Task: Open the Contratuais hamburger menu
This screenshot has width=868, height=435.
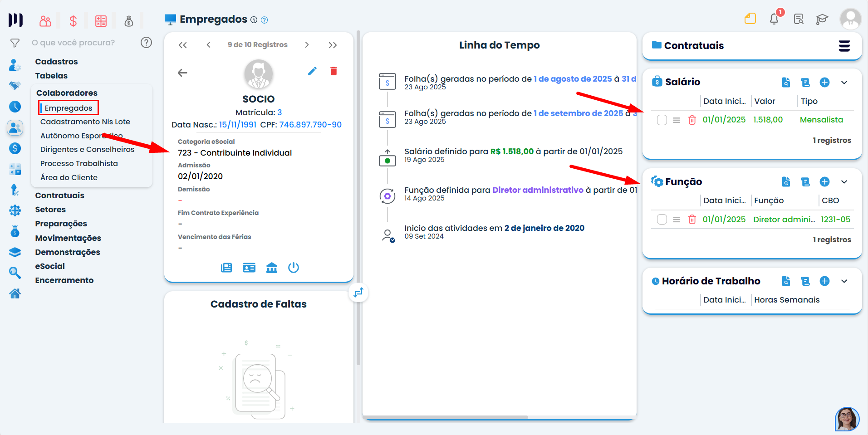Action: click(844, 46)
